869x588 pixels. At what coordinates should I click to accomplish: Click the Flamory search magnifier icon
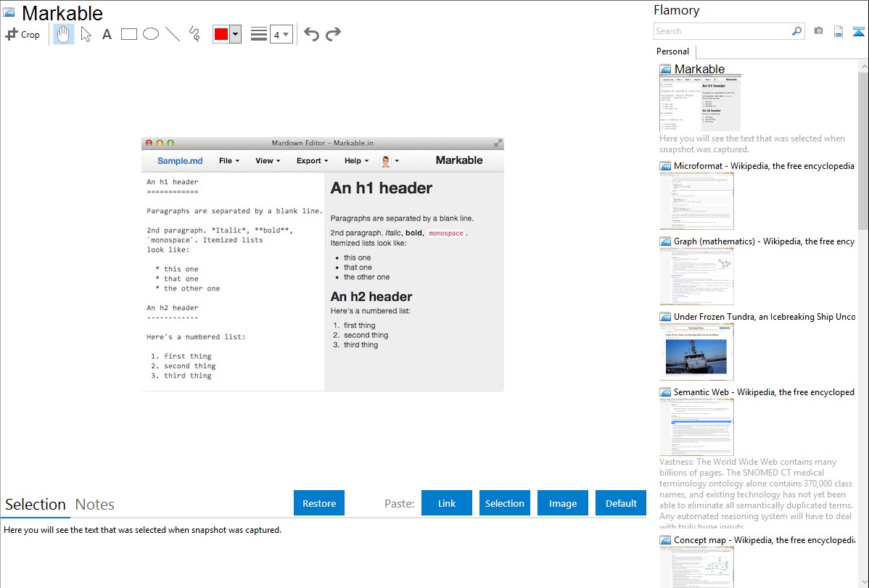pyautogui.click(x=797, y=31)
